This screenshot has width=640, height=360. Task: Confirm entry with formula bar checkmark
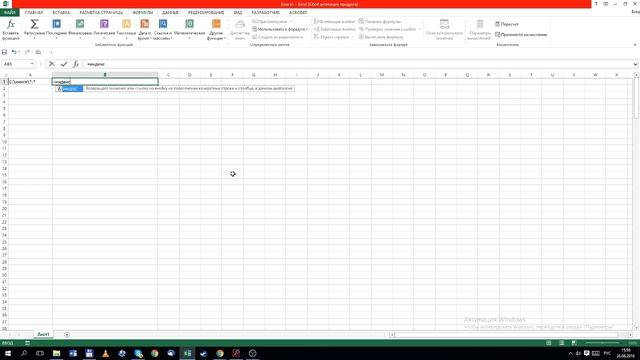64,64
